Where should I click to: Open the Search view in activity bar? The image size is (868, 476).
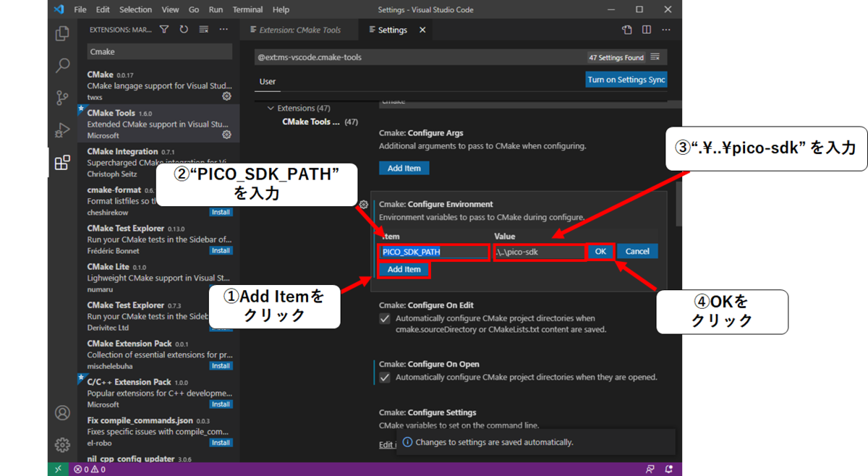[x=62, y=66]
